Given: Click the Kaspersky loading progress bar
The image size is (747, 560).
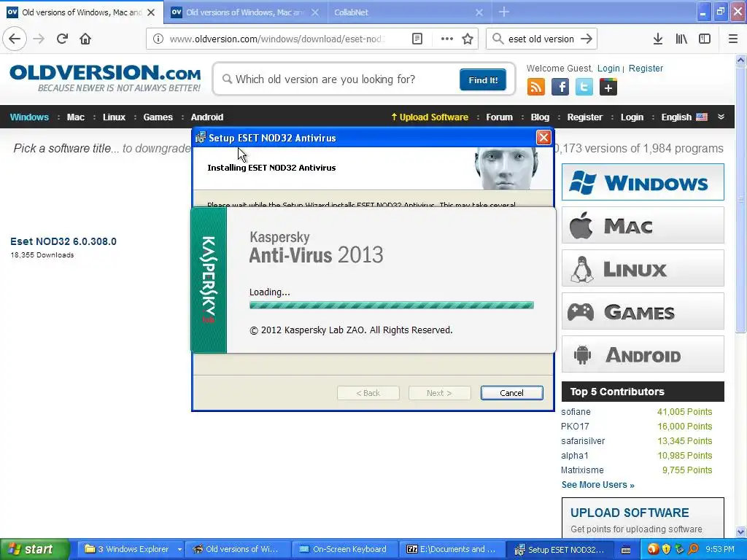Looking at the screenshot, I should (x=392, y=306).
